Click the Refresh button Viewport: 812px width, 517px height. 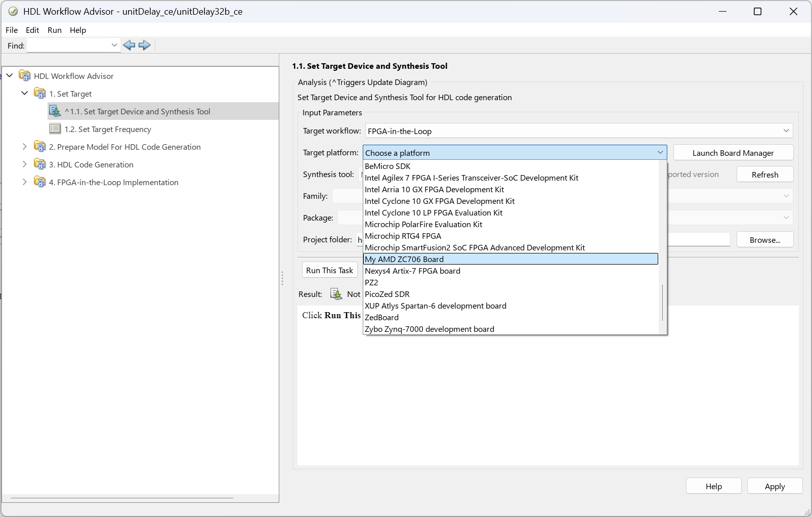click(764, 174)
